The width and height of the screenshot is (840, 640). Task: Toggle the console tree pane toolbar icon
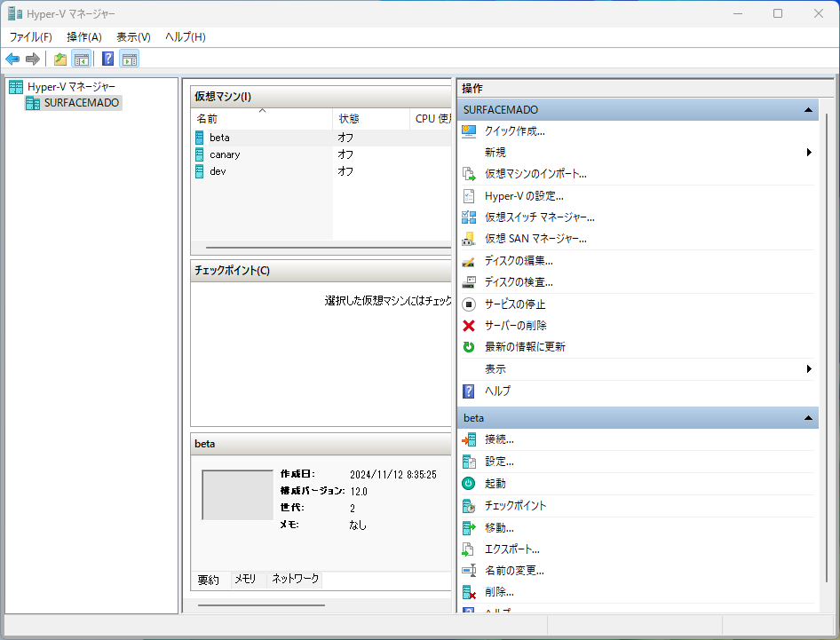click(82, 59)
